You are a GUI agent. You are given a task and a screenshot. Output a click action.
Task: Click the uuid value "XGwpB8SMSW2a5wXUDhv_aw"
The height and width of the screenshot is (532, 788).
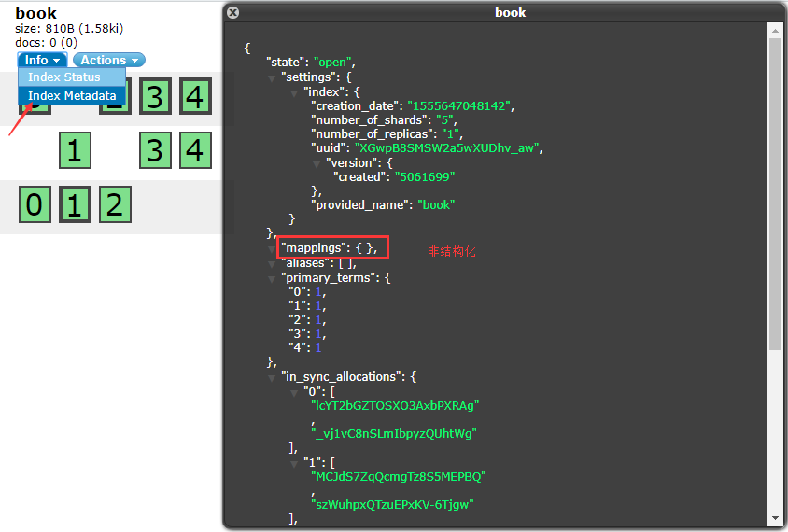447,148
